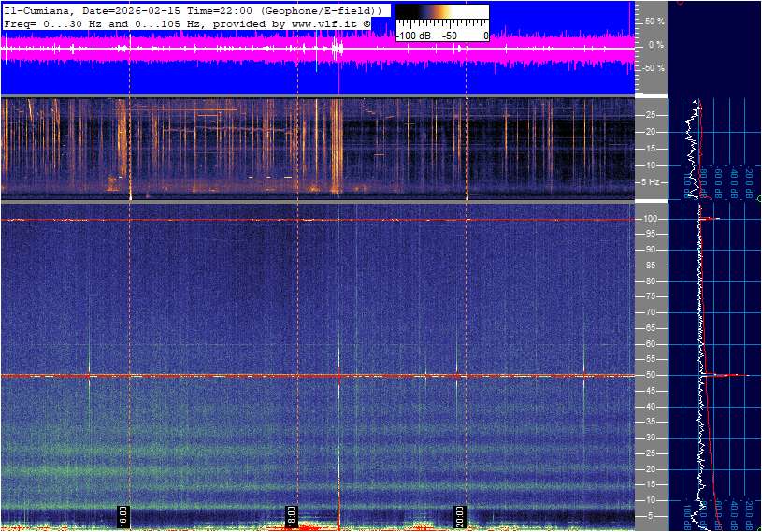This screenshot has height=532, width=762.
Task: Click the 85 Hz frequency axis tick label
Action: (652, 265)
